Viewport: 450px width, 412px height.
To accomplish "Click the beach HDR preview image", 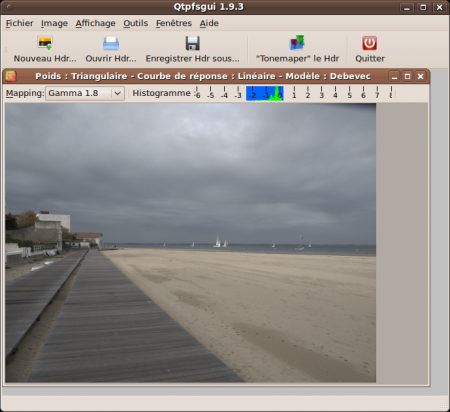I will [x=190, y=243].
